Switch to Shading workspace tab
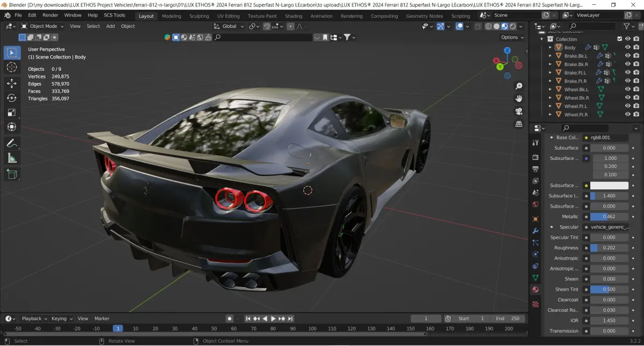Screen dimensions: 644x346 click(x=294, y=16)
